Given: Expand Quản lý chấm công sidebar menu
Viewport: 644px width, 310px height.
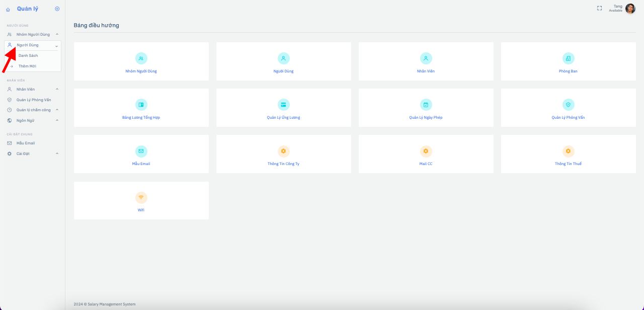Looking at the screenshot, I should point(33,110).
